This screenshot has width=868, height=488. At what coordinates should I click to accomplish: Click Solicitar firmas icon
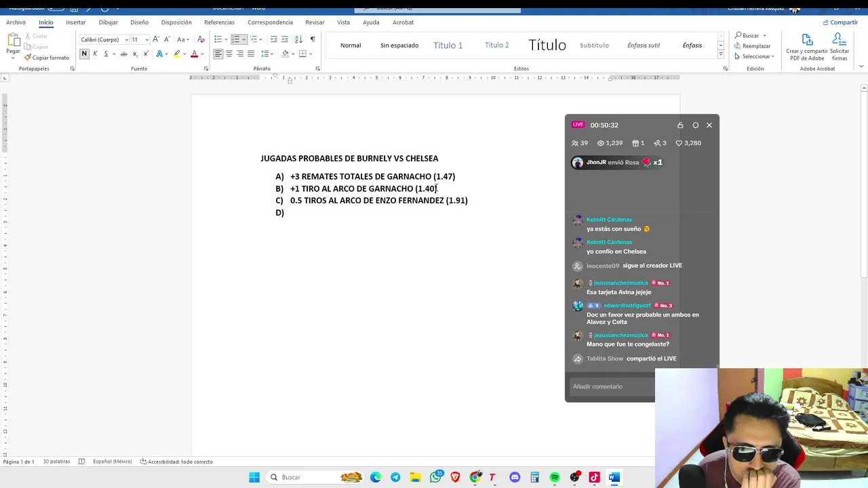[840, 47]
